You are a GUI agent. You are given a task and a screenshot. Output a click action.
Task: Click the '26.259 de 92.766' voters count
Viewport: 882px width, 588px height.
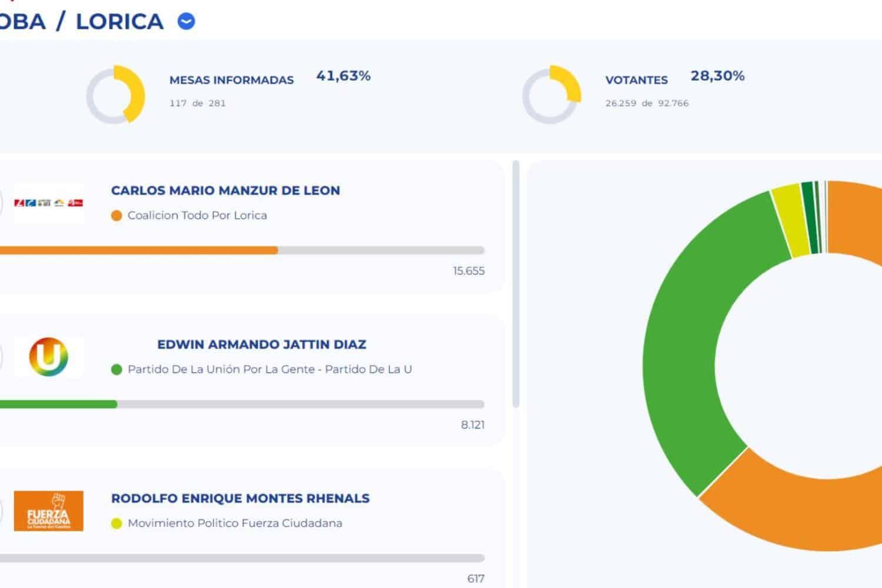click(647, 103)
